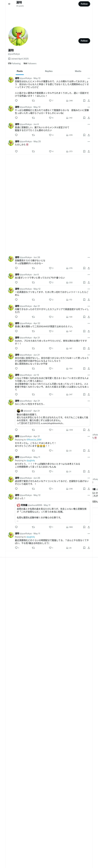Viewport: 98px width, 868px height.
Task: Open more options on the May 25 post
Action: click(89, 141)
